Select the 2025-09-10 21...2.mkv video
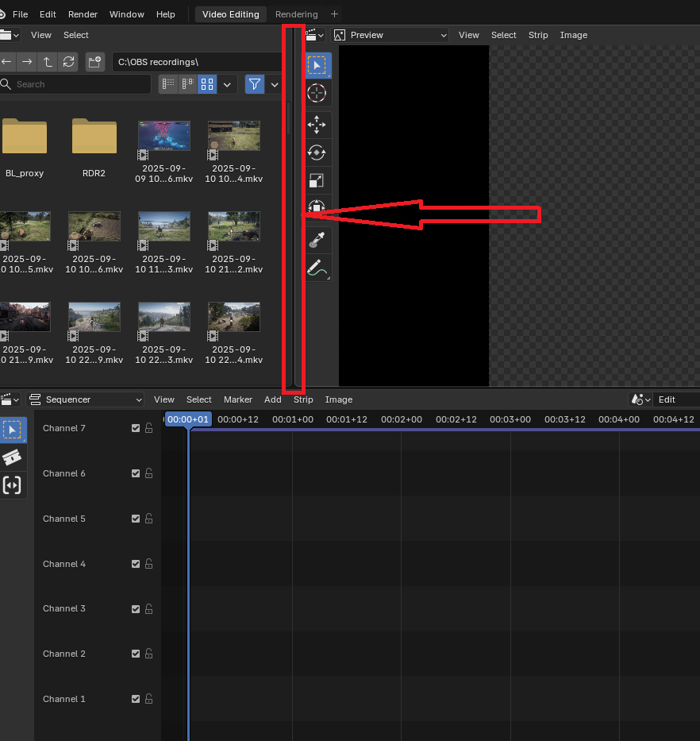This screenshot has height=741, width=700. pos(234,242)
